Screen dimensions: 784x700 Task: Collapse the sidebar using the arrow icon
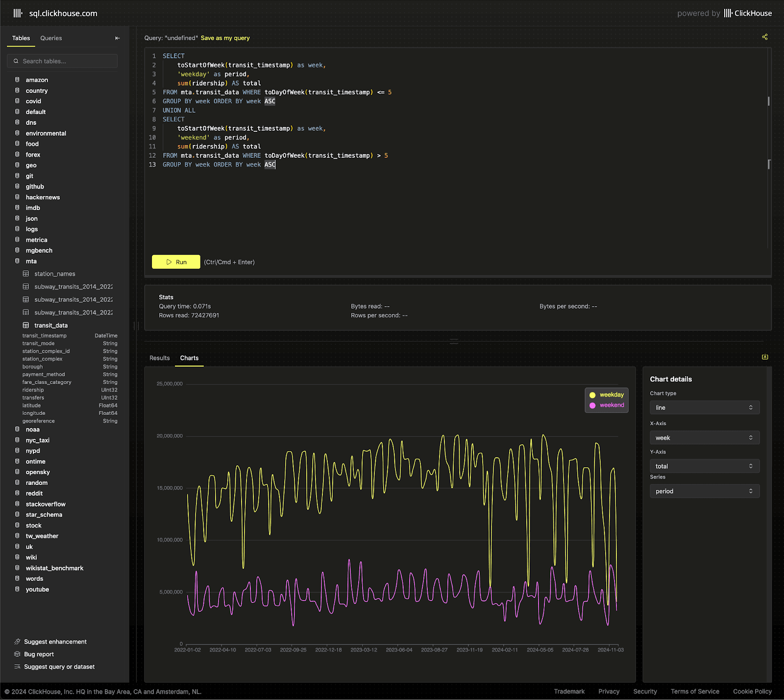pyautogui.click(x=117, y=38)
